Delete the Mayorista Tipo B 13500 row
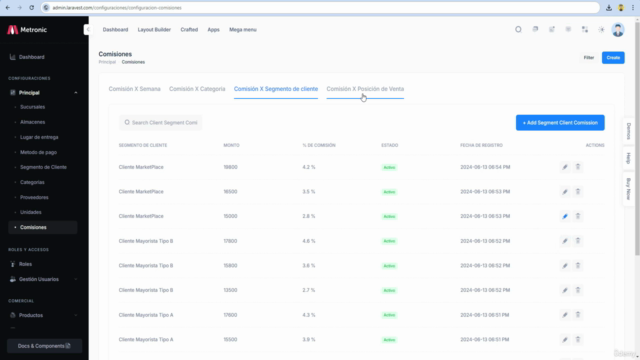This screenshot has width=640, height=360. coord(578,290)
